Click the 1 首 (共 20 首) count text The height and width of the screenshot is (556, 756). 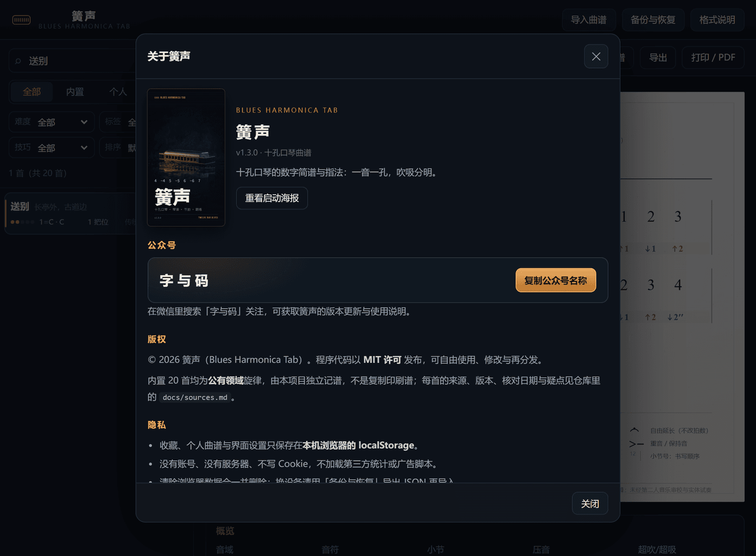point(38,173)
